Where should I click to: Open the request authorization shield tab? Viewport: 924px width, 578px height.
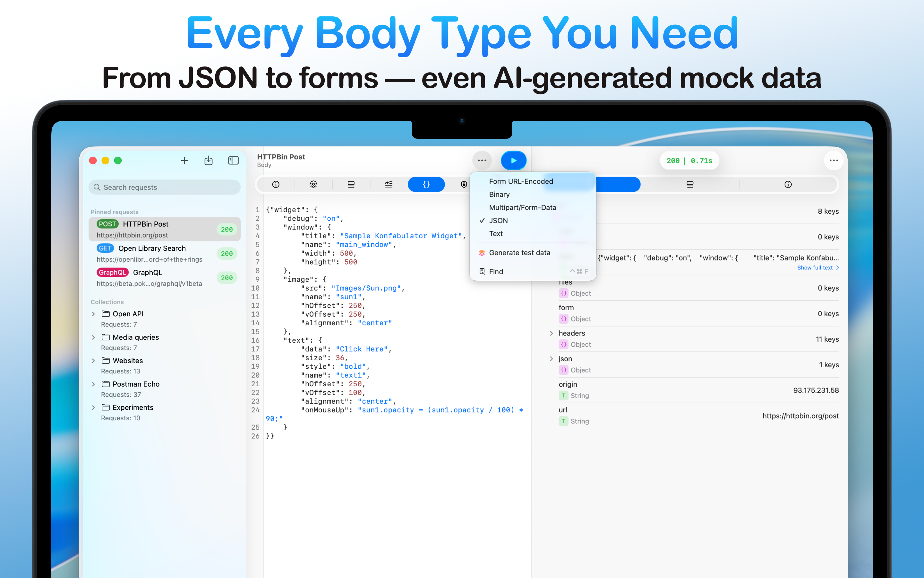coord(464,184)
